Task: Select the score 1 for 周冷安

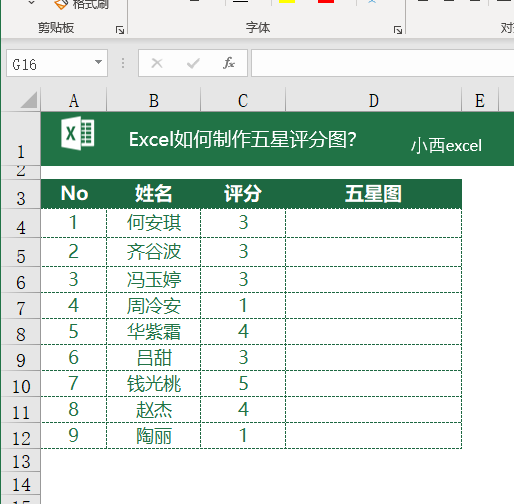Action: pyautogui.click(x=243, y=306)
